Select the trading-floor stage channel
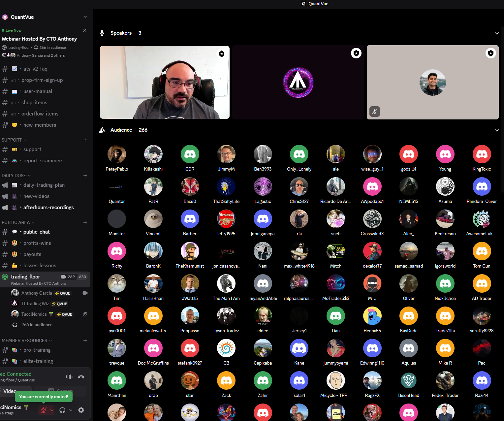Viewport: 504px width, 421px height. (46, 279)
